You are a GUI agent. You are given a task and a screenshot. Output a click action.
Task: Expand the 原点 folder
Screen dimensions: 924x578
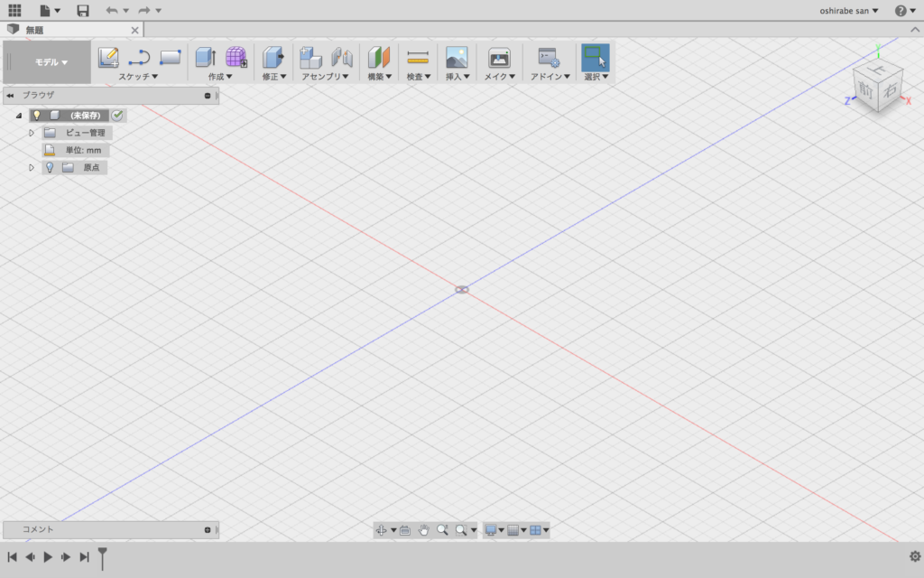[32, 167]
